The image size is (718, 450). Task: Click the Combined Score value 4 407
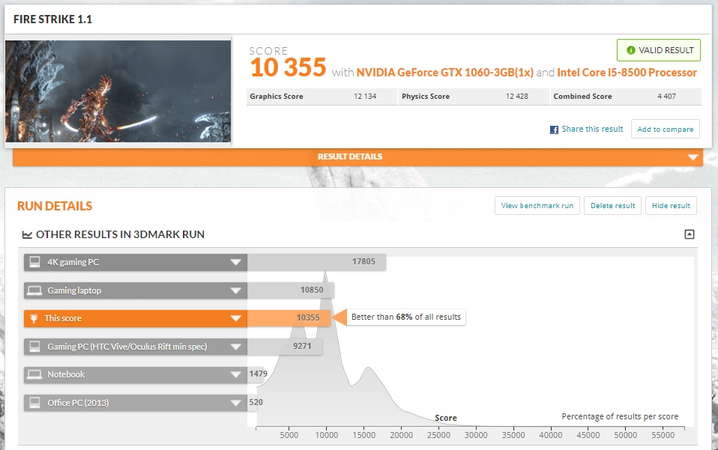pos(666,97)
